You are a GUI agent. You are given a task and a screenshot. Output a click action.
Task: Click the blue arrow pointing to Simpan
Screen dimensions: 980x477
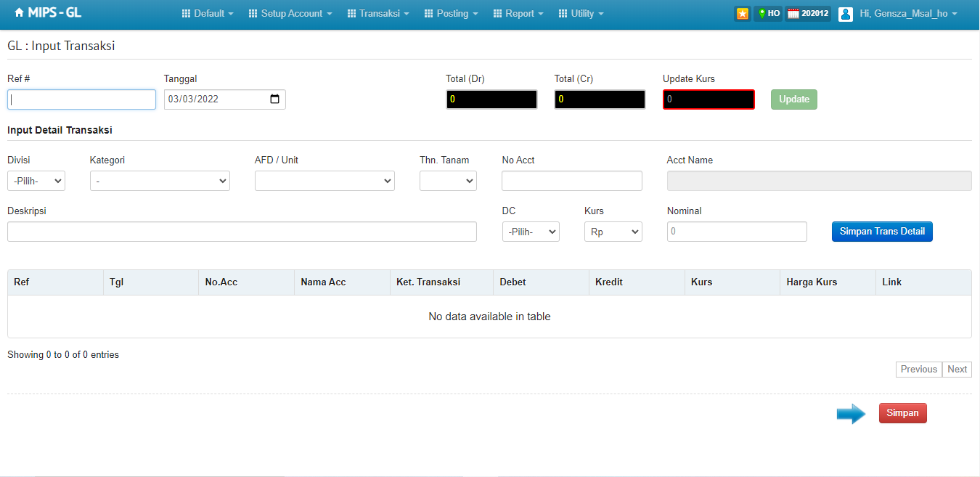(851, 414)
